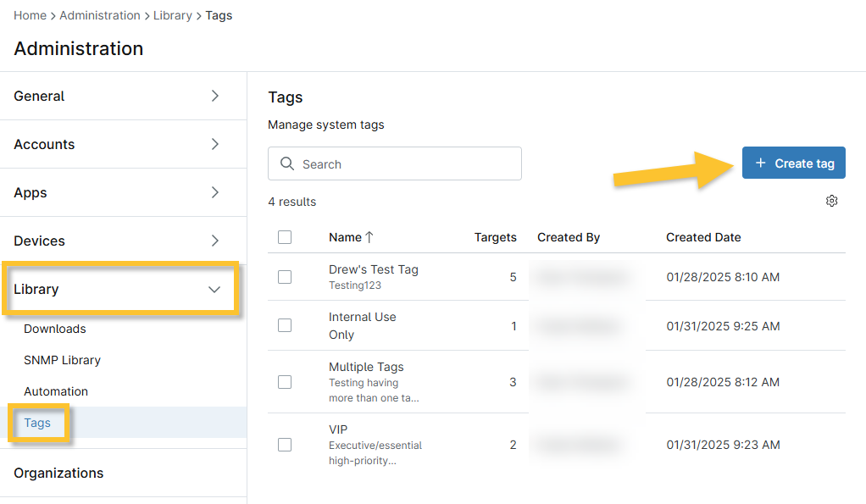Toggle the select-all checkbox in table header

pos(285,237)
